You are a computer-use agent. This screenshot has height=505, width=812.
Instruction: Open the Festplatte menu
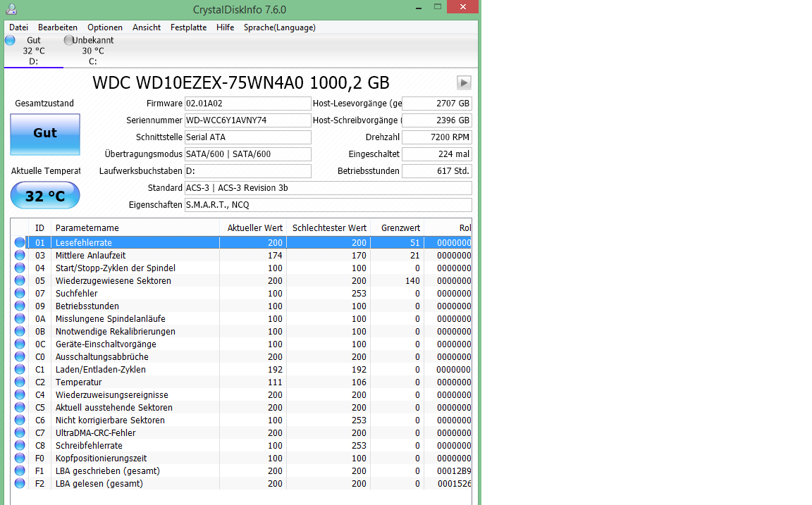click(x=188, y=27)
